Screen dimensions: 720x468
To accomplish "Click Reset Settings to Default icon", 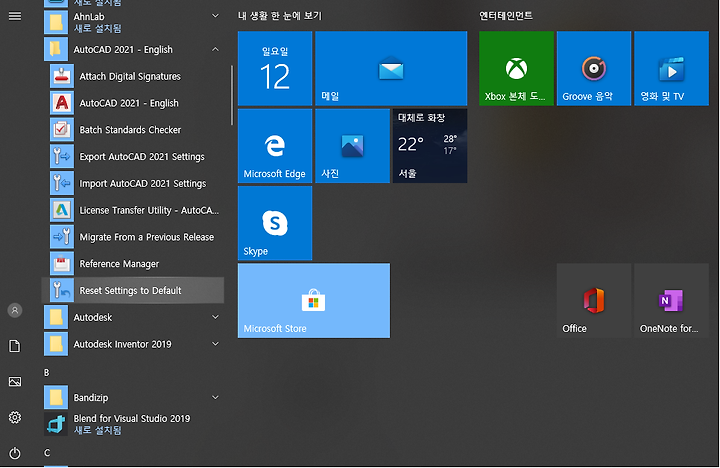I will tap(62, 290).
